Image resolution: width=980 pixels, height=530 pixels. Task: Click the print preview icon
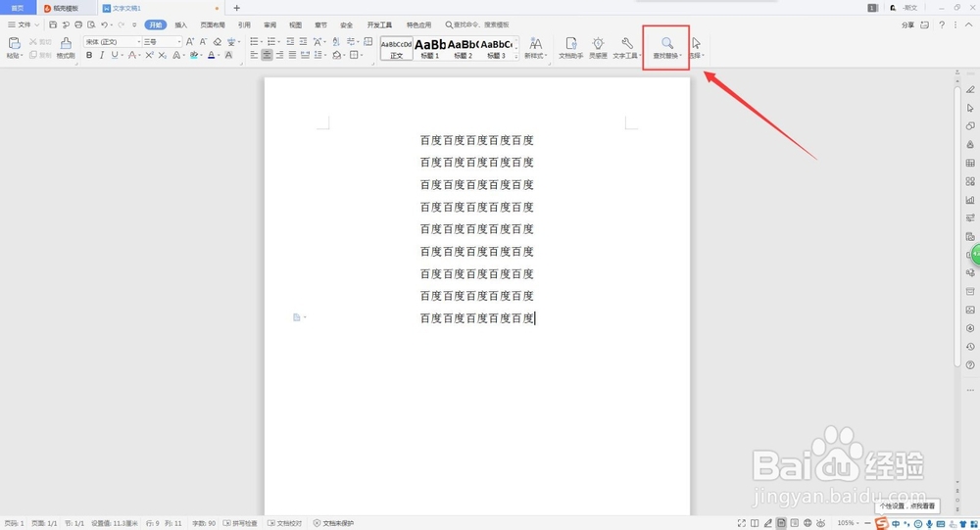click(x=91, y=25)
